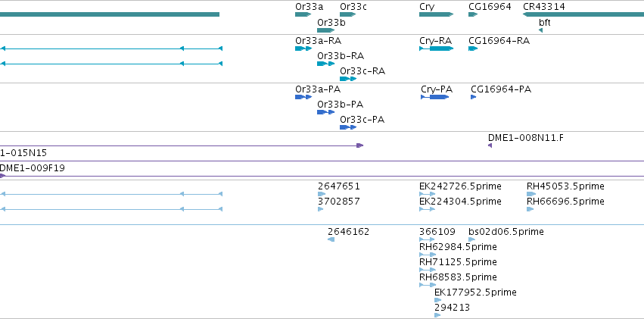Select the Or33a gene label
Viewport: 644px width, 319px height.
(309, 7)
